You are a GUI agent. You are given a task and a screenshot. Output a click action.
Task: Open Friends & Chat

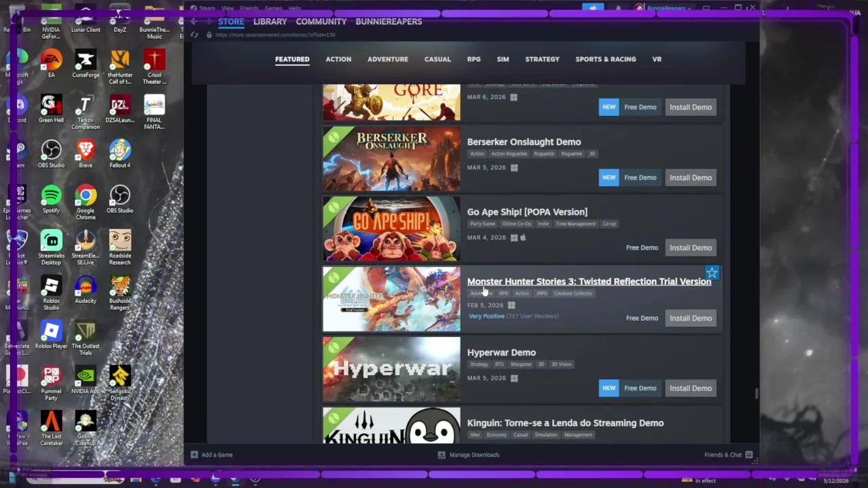(x=729, y=455)
